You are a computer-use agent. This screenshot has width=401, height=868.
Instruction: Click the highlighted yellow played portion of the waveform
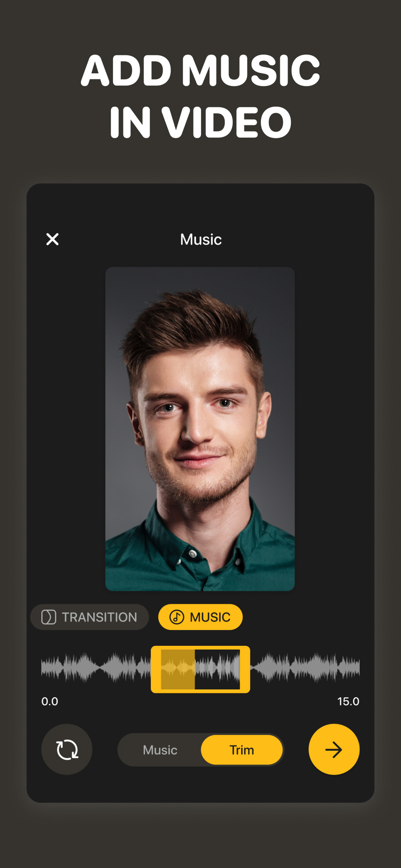click(x=178, y=669)
